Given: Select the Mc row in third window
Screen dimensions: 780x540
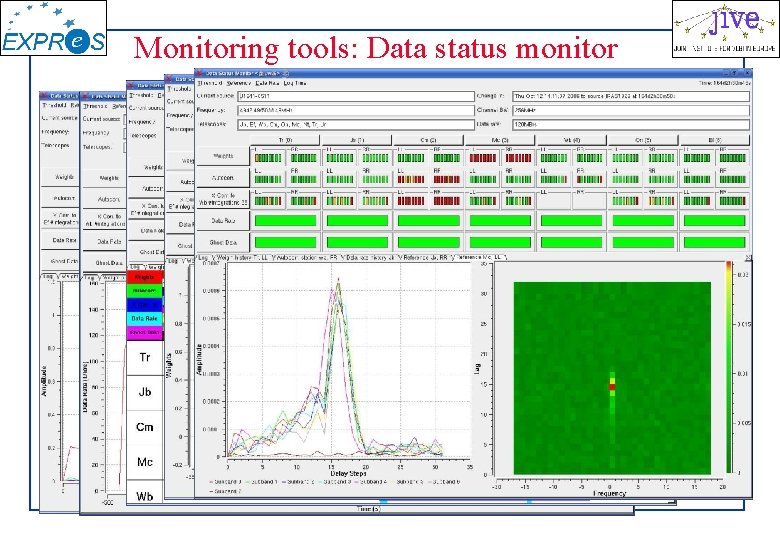Looking at the screenshot, I should click(x=145, y=462).
